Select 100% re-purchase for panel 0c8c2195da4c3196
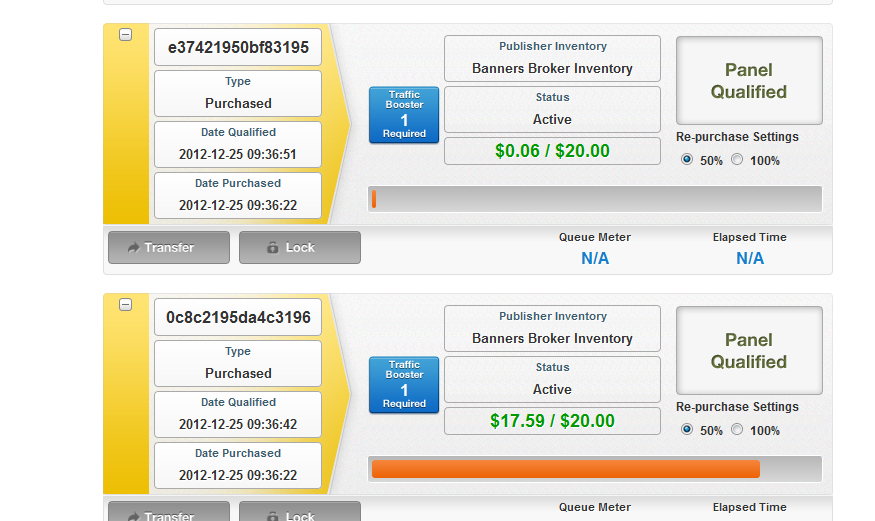The image size is (875, 521). [737, 430]
